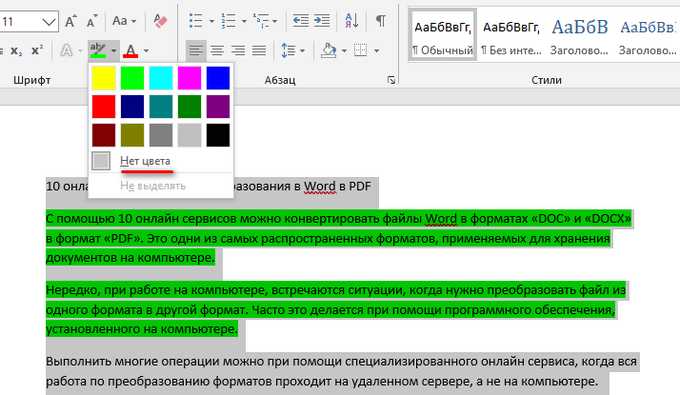
Task: Pick the 50% gray highlight color
Action: 161,135
